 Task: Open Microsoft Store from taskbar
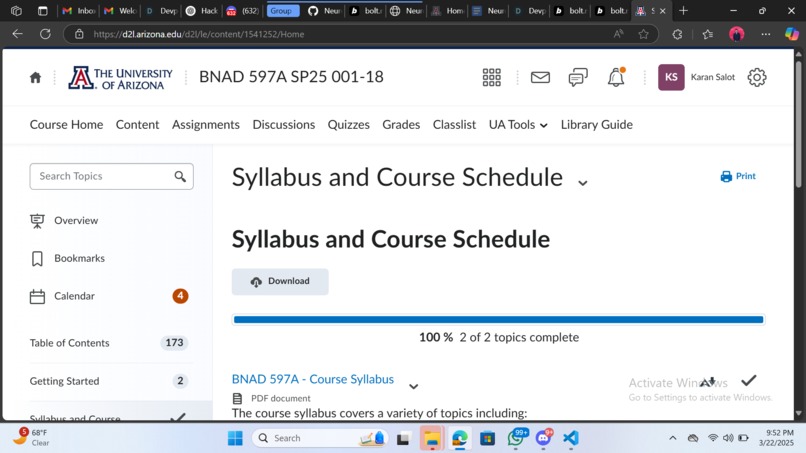[487, 438]
